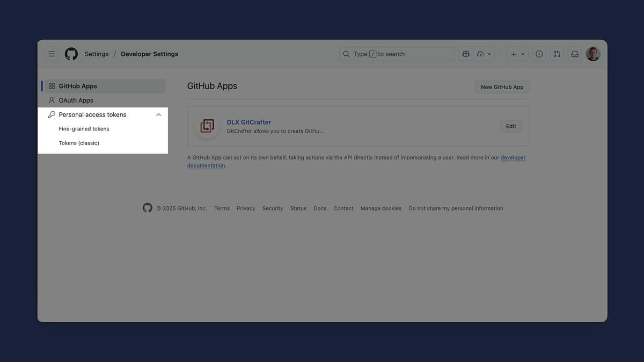
Task: Click the GitHub Octocat logo in header
Action: (x=71, y=54)
